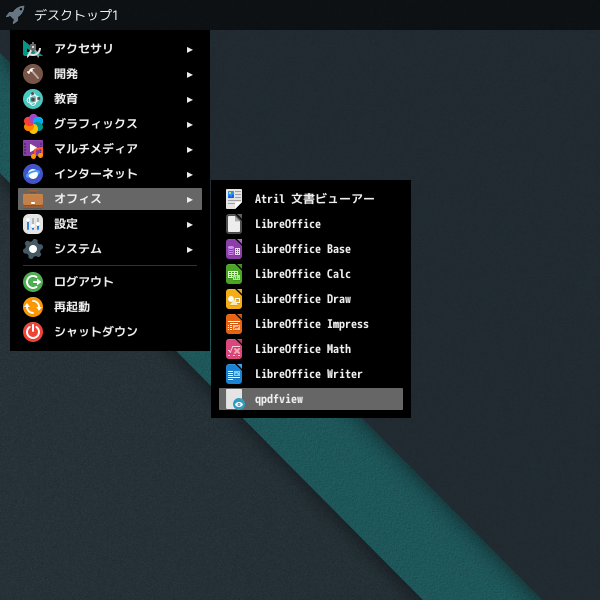
Task: Click the マルチメディア film icon
Action: point(33,149)
